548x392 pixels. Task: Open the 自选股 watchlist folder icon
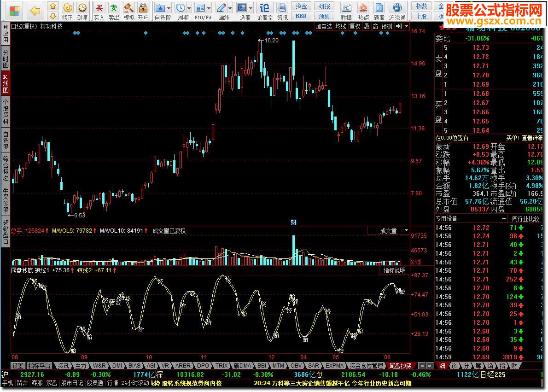coord(160,8)
